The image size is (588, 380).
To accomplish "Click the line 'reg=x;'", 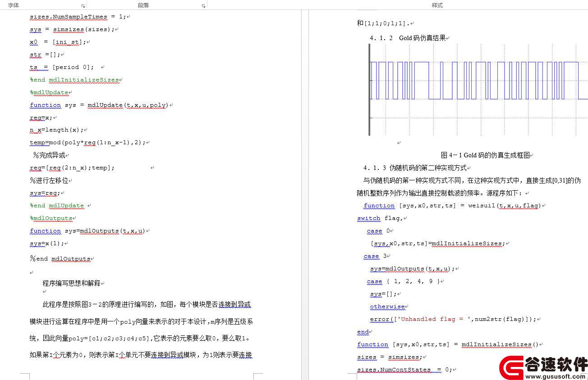I will coord(41,118).
